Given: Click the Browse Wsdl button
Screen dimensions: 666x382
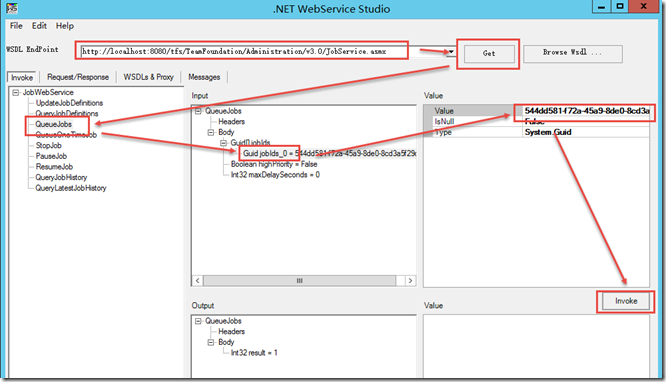Looking at the screenshot, I should (x=573, y=54).
